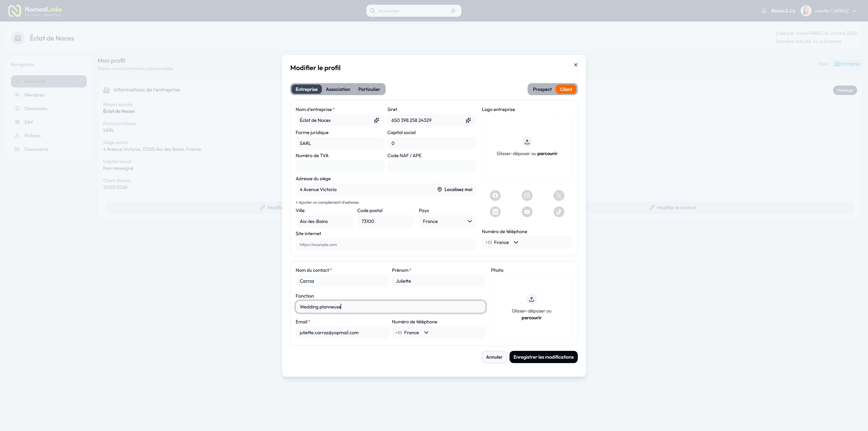Click the YouTube social icon

pyautogui.click(x=527, y=212)
